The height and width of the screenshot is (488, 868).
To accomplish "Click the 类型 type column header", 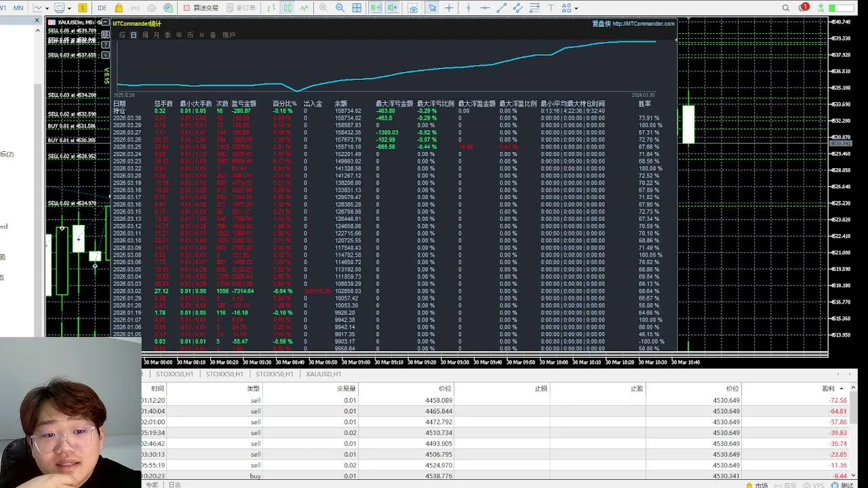I will [x=253, y=389].
